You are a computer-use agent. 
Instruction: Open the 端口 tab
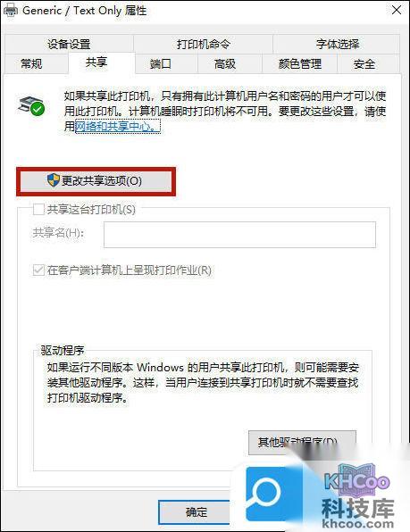point(161,63)
